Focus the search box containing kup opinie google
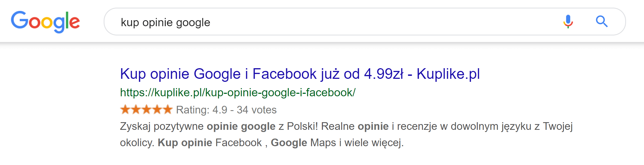The image size is (644, 165). point(365,22)
